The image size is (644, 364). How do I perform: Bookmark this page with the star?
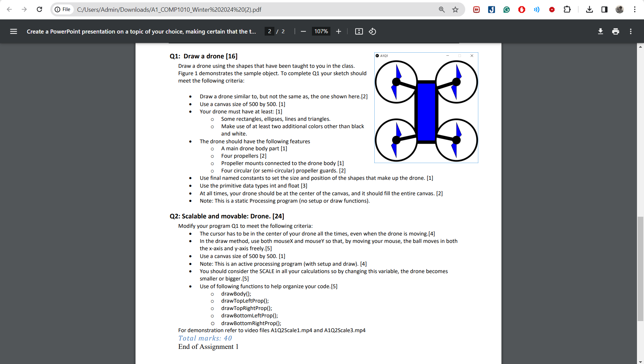tap(455, 9)
